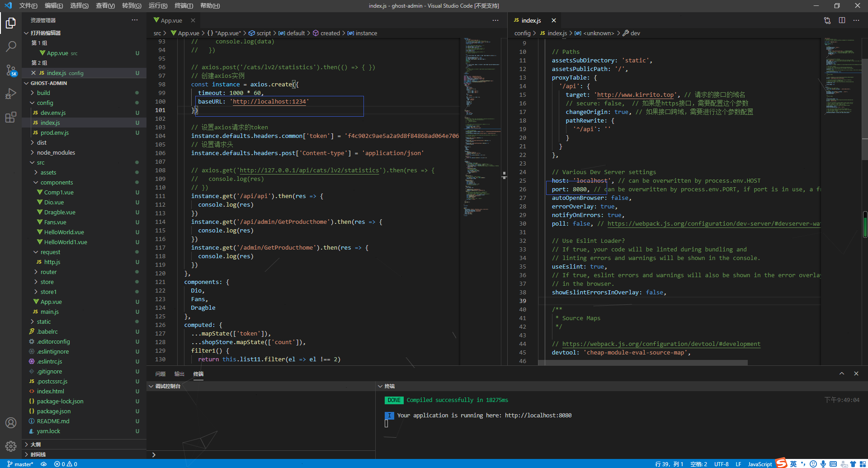868x468 pixels.
Task: Open the Terminal menu
Action: pyautogui.click(x=184, y=6)
